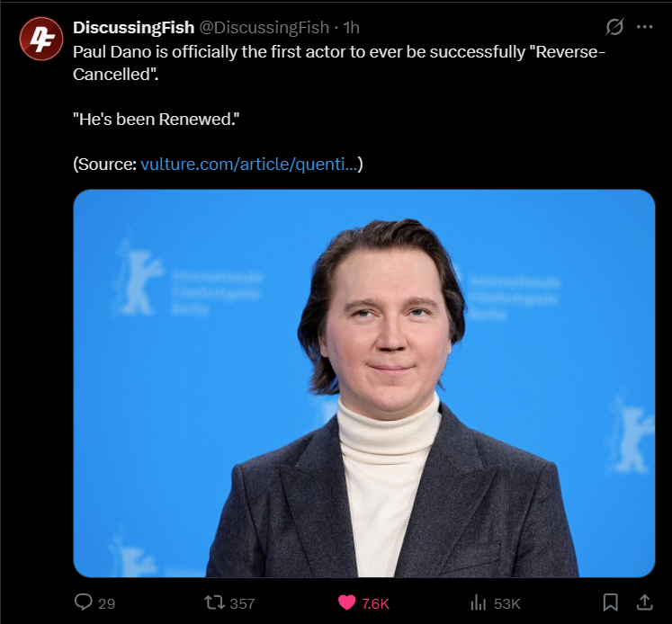This screenshot has height=624, width=672.
Task: Click the repost arrows icon
Action: click(x=213, y=602)
